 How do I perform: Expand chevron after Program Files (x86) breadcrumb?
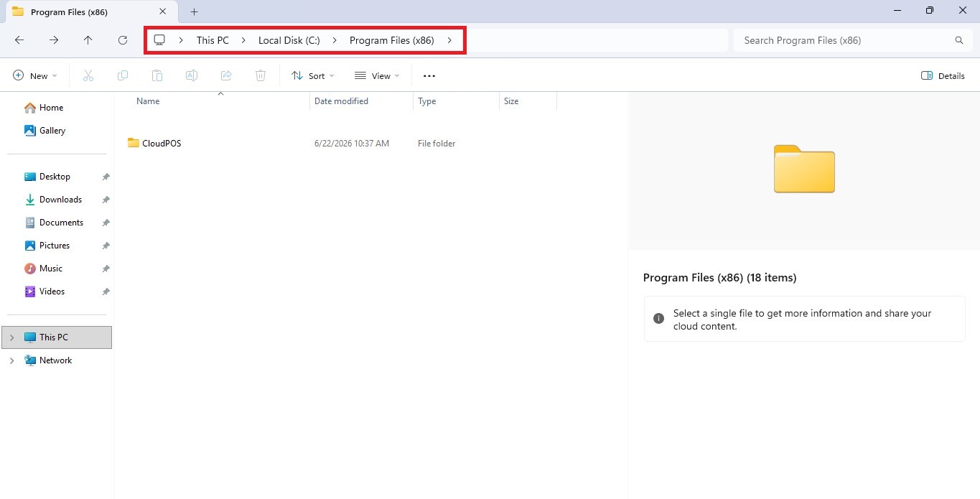click(449, 40)
